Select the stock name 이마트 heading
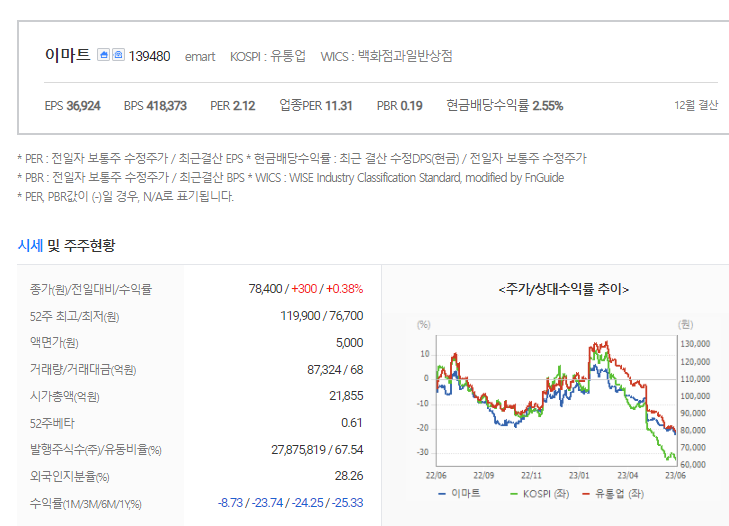Screen dimensions: 729x526 click(x=67, y=55)
